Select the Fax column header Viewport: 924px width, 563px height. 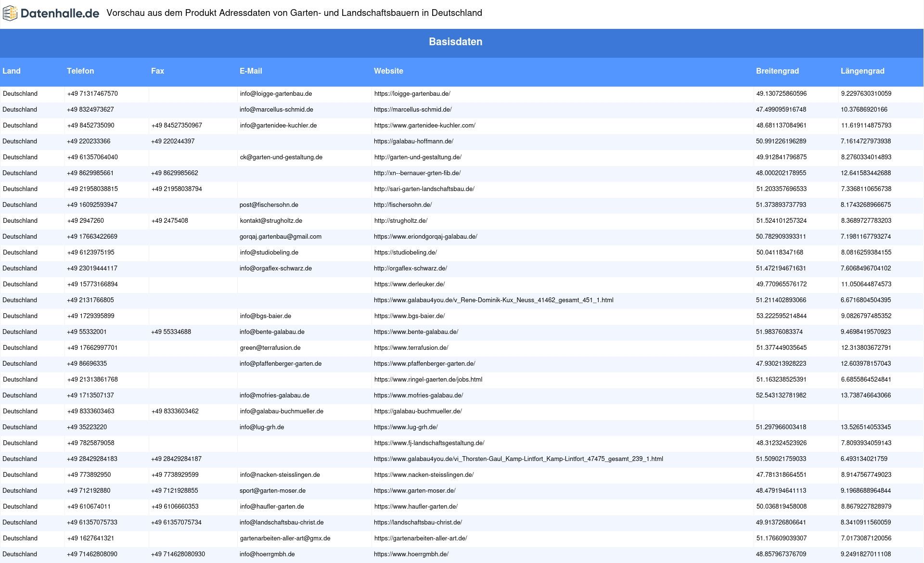pyautogui.click(x=157, y=71)
